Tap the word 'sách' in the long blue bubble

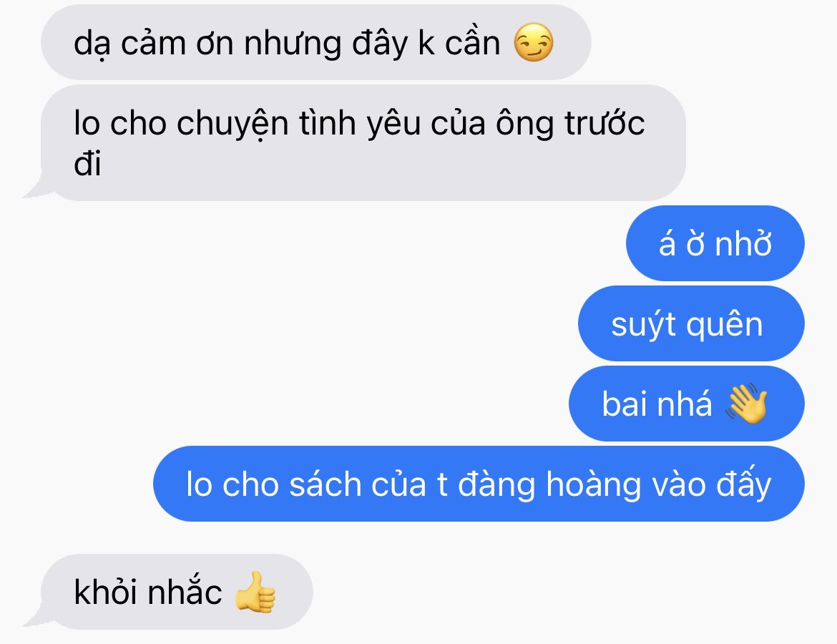[x=325, y=484]
